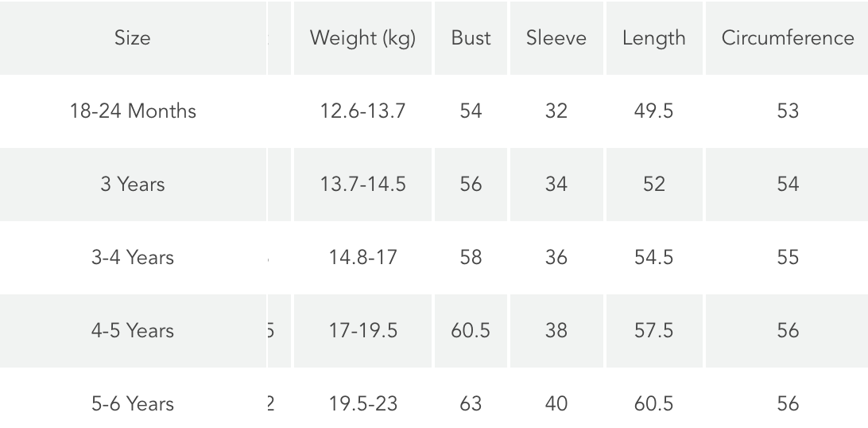Screen dimensions: 868x428
Task: Click the 14.8-17 weight value
Action: pyautogui.click(x=362, y=257)
